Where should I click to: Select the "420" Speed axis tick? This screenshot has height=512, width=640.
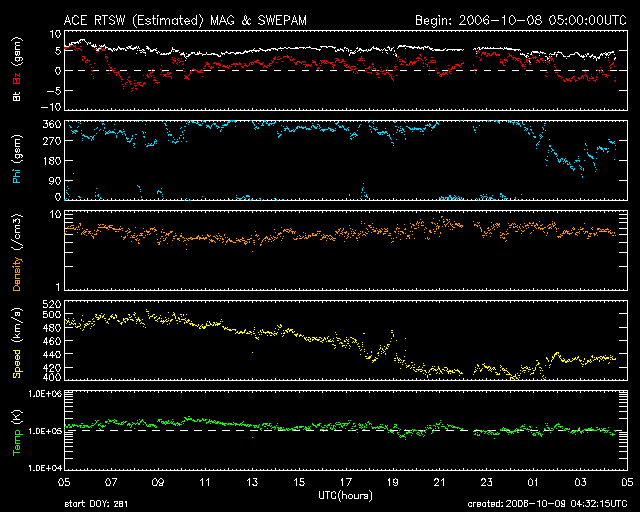52,368
